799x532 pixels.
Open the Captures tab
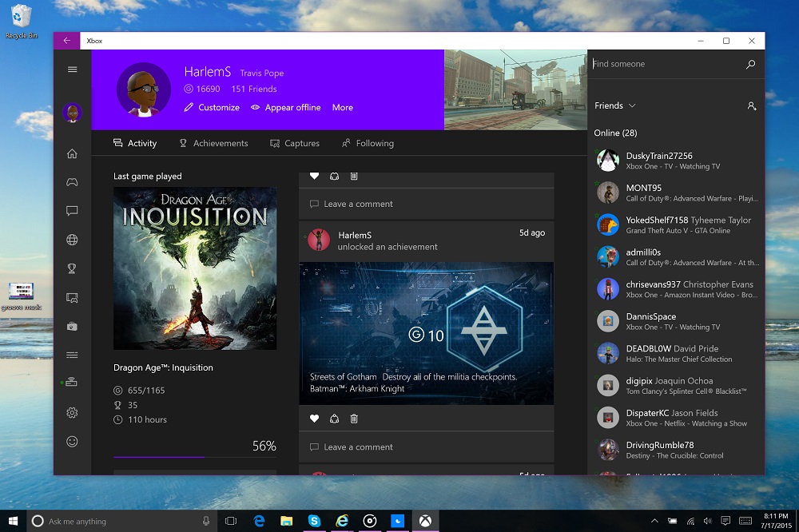click(295, 143)
